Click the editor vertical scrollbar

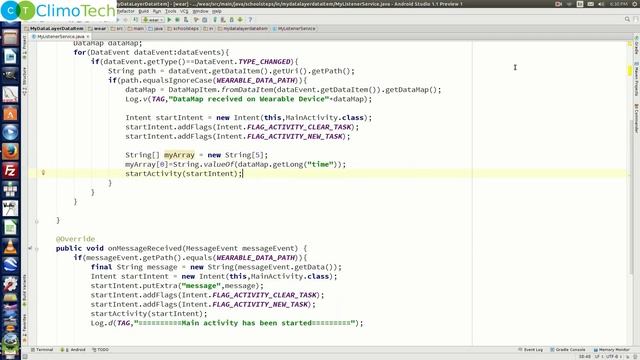(631, 196)
